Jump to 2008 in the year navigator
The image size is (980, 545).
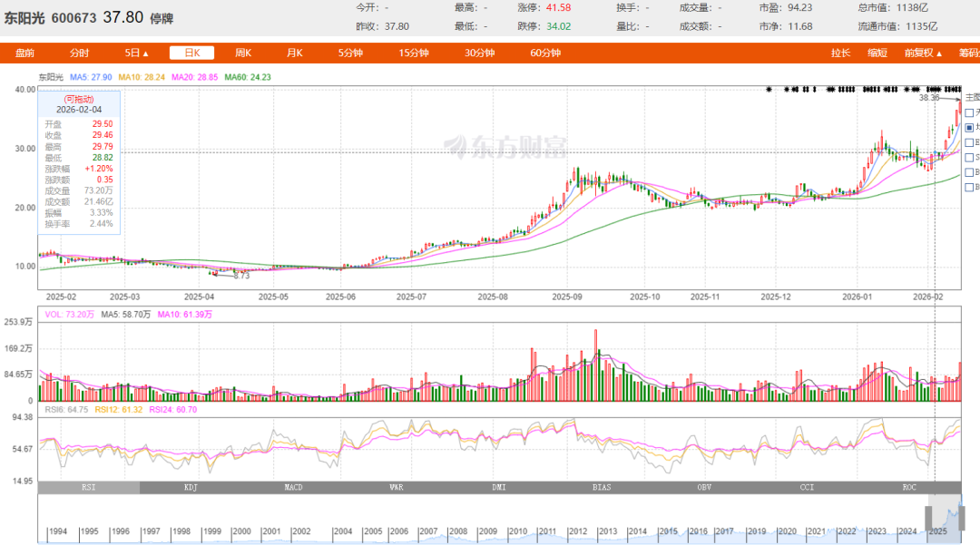458,531
